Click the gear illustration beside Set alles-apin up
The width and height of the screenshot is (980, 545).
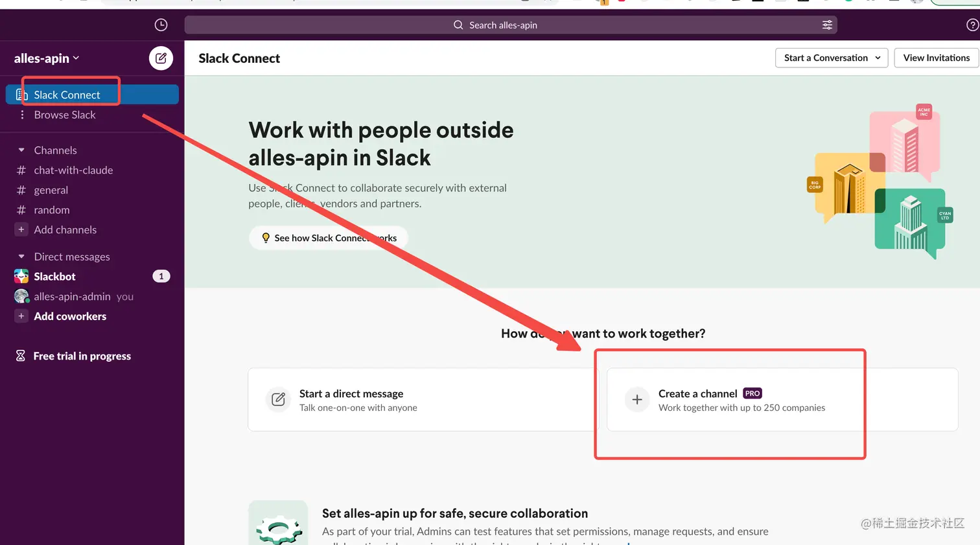(278, 523)
